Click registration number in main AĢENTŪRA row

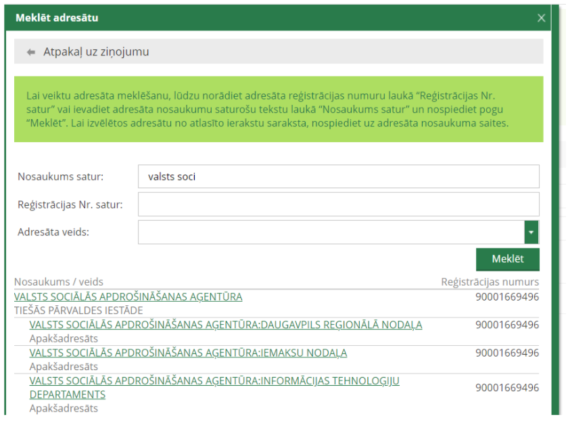[507, 297]
